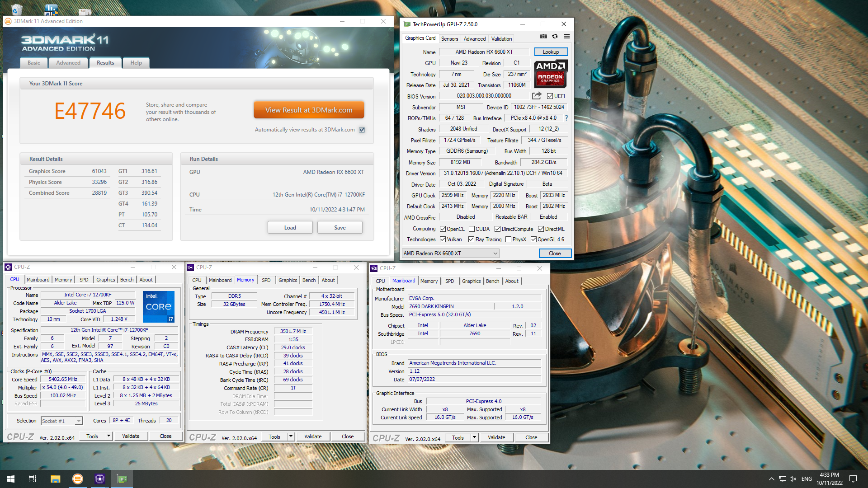Viewport: 868px width, 488px height.
Task: Switch to the Validation tab in GPU-Z
Action: (x=501, y=39)
